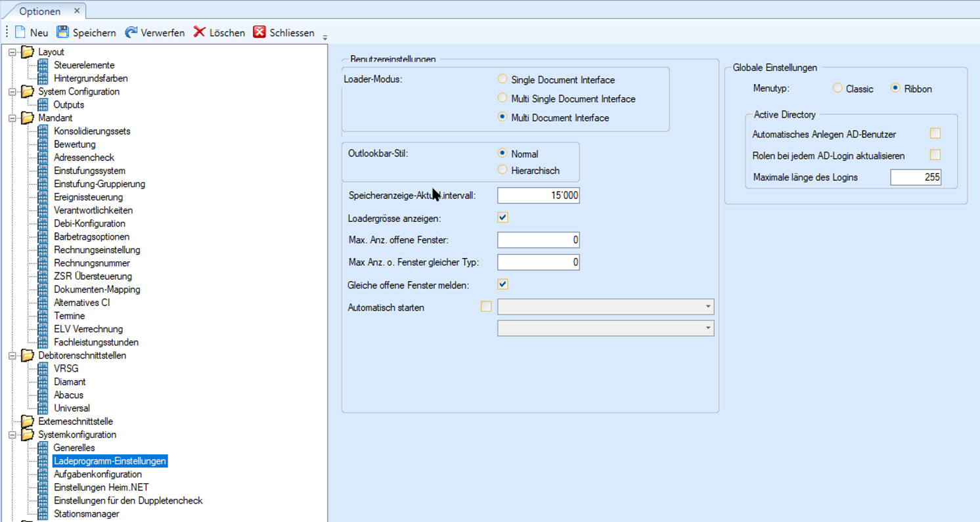The image size is (980, 522).
Task: Select Hierarchisch Outlookbar style option
Action: pos(502,170)
